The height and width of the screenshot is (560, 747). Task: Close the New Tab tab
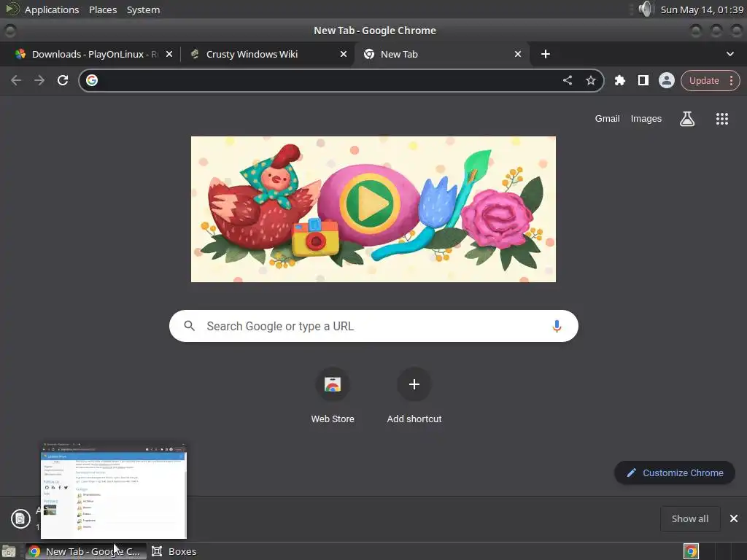518,54
